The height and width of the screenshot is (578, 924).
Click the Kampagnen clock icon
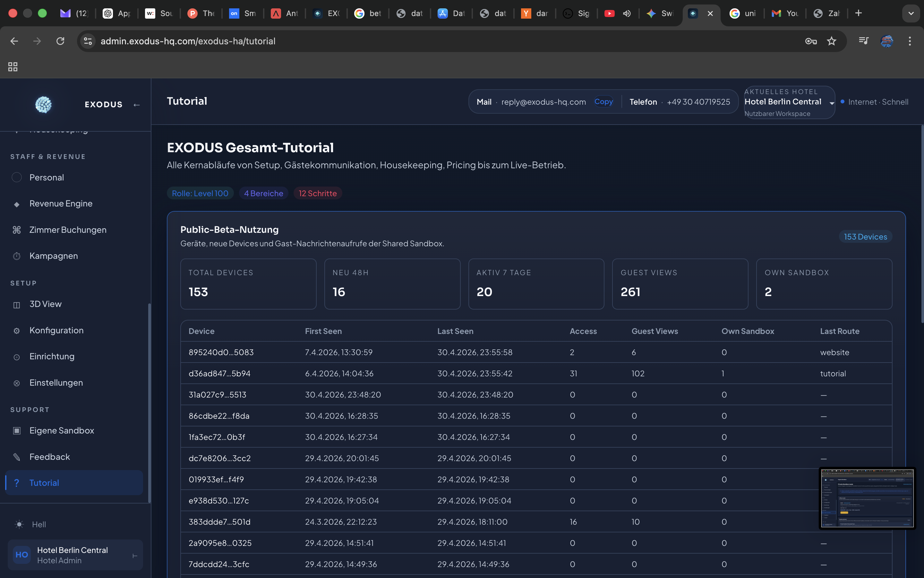(17, 256)
